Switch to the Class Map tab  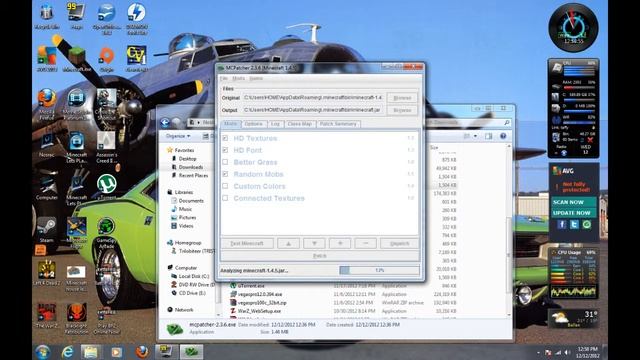300,124
